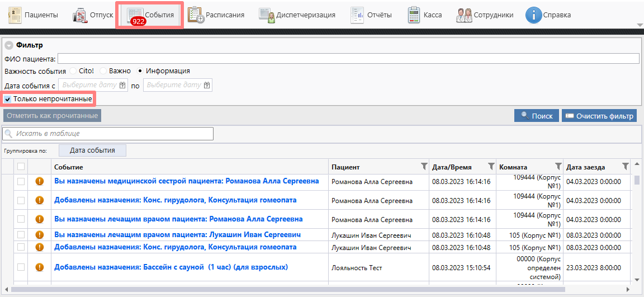Open the Расписания schedule icon
The width and height of the screenshot is (644, 297).
pos(196,15)
